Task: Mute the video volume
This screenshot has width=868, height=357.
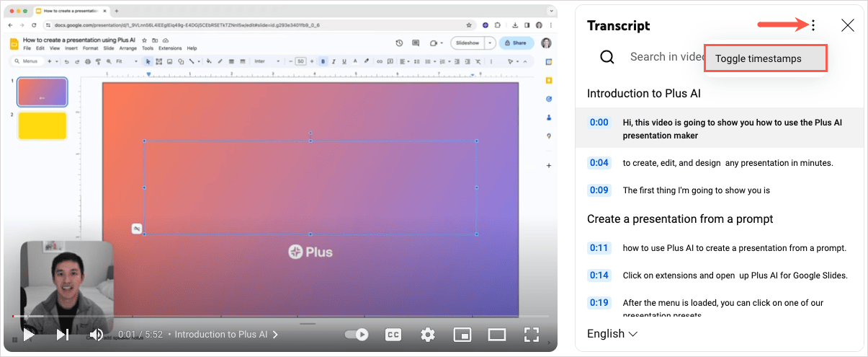Action: (x=97, y=335)
